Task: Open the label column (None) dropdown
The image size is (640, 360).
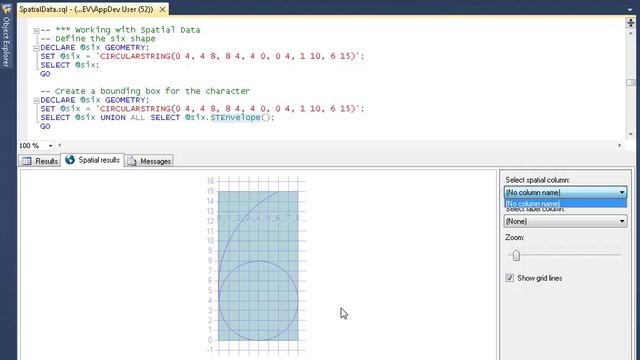Action: 565,221
